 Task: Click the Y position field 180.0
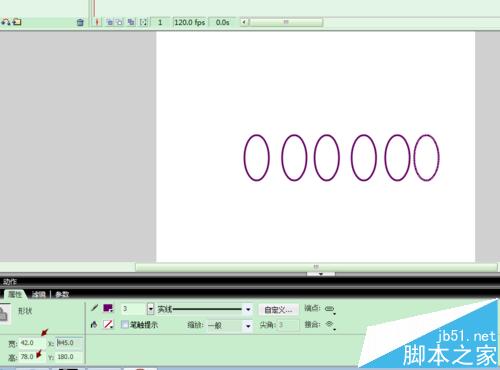coord(69,357)
